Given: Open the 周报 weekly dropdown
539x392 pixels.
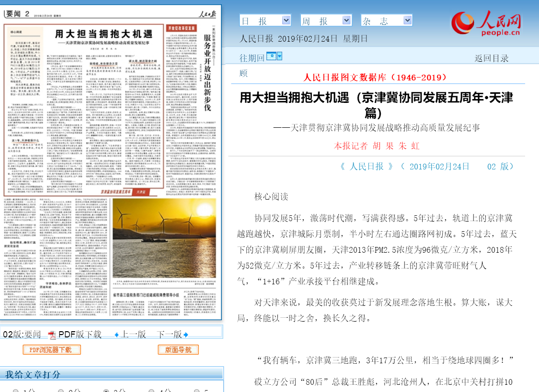Looking at the screenshot, I should [326, 21].
